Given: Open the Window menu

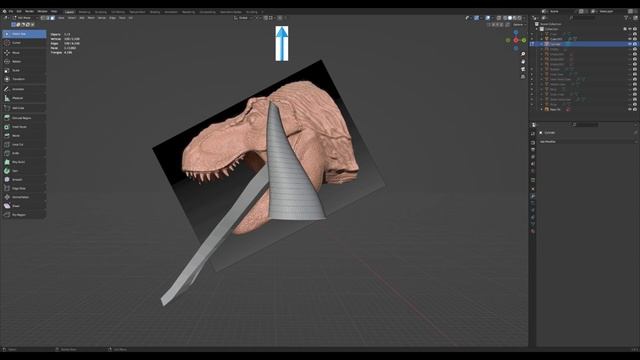Looking at the screenshot, I should pyautogui.click(x=42, y=11).
